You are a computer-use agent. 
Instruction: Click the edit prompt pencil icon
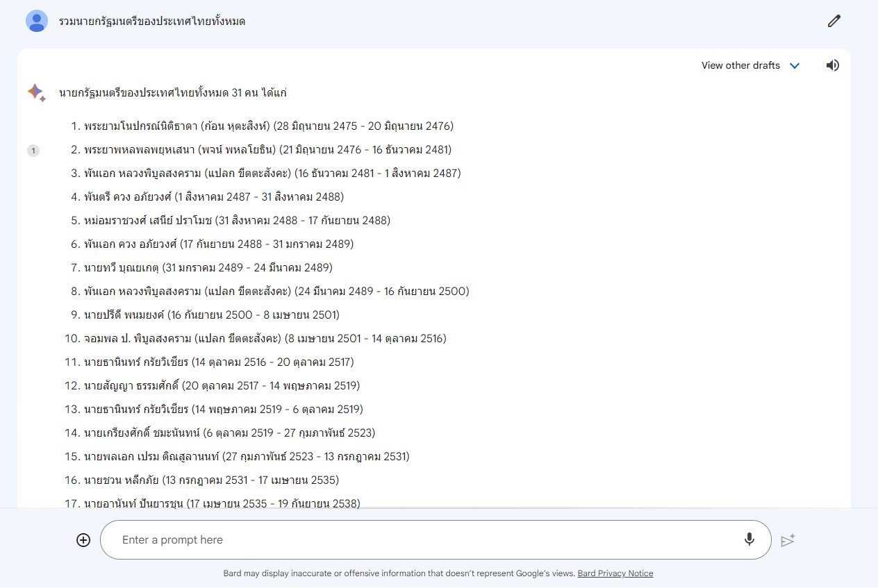(834, 22)
